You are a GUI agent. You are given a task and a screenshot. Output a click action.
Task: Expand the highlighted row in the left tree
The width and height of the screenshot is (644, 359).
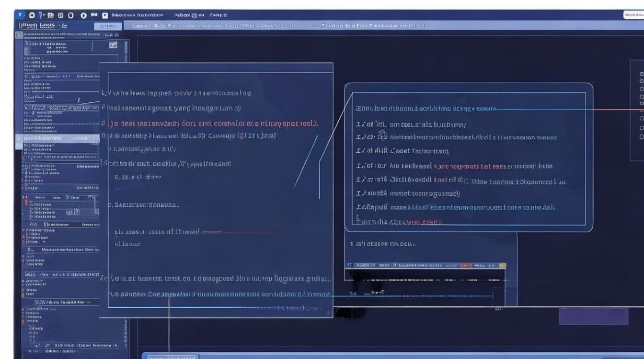tap(20, 138)
